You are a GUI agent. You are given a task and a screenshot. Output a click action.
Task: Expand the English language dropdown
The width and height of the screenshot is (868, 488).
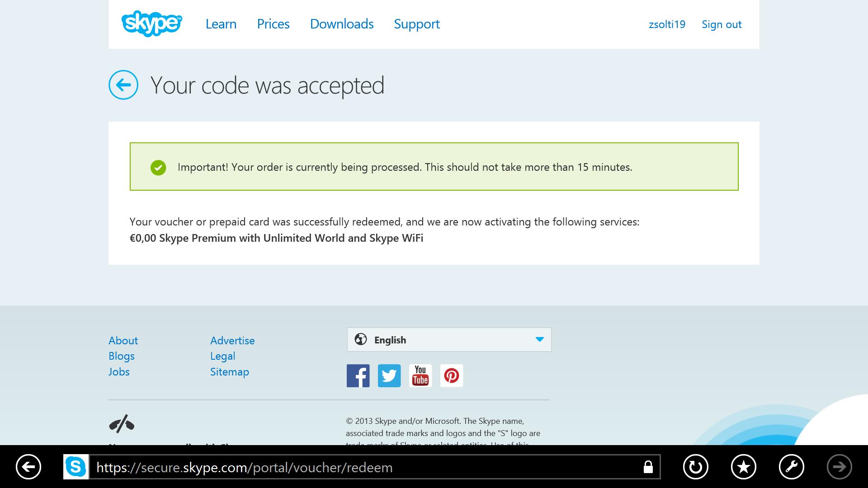pos(449,340)
